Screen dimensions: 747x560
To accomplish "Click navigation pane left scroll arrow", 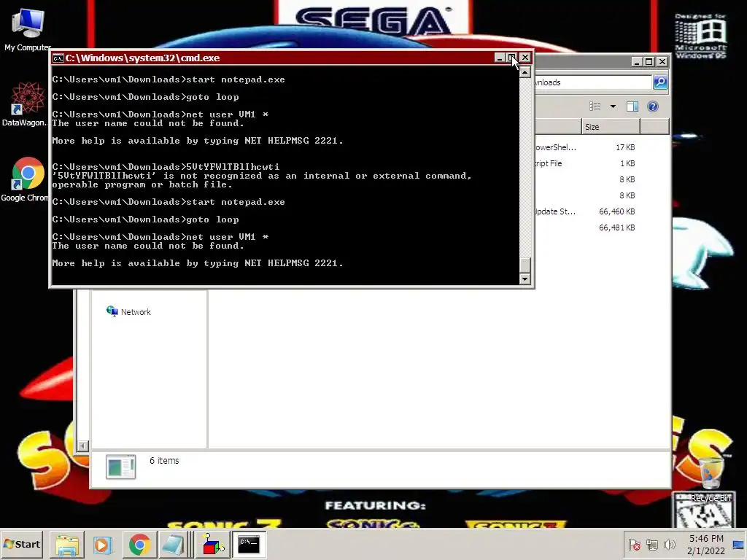I will 82,446.
